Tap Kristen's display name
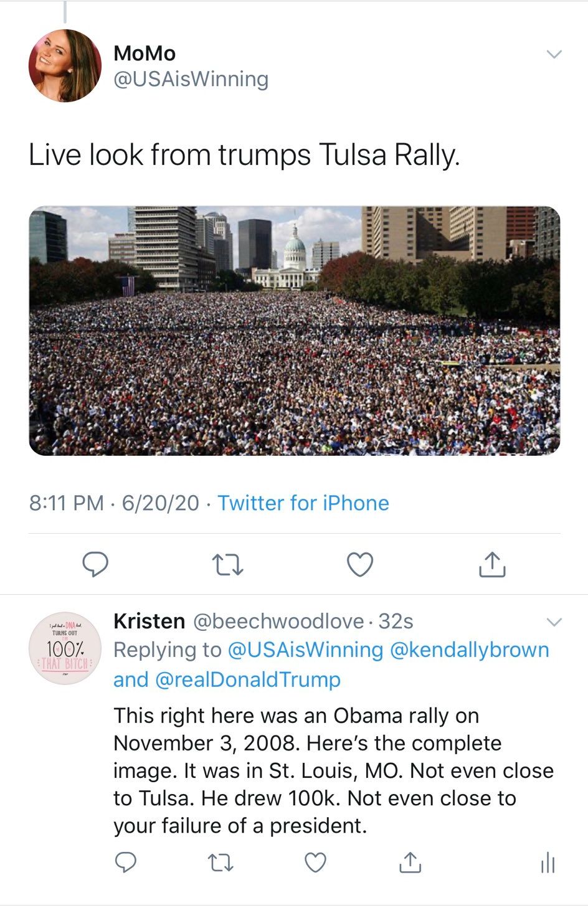The width and height of the screenshot is (588, 908). tap(149, 621)
